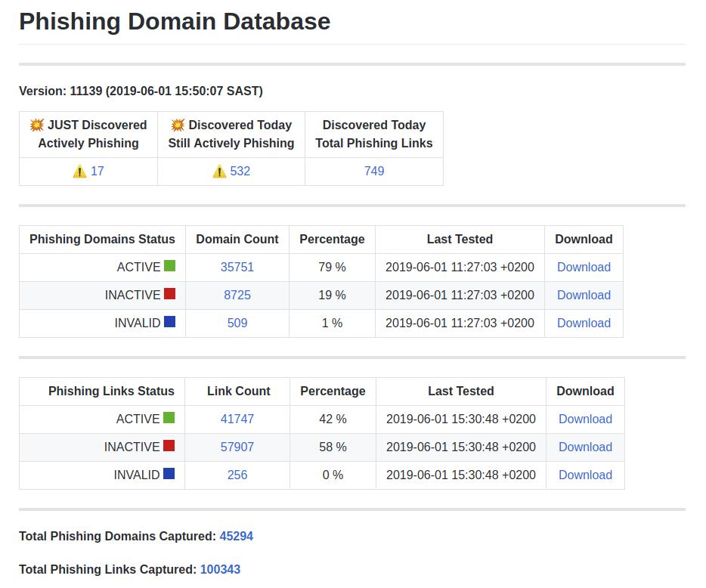Open the 57907 inactive link count
Screen dimensions: 706x588
pos(237,447)
